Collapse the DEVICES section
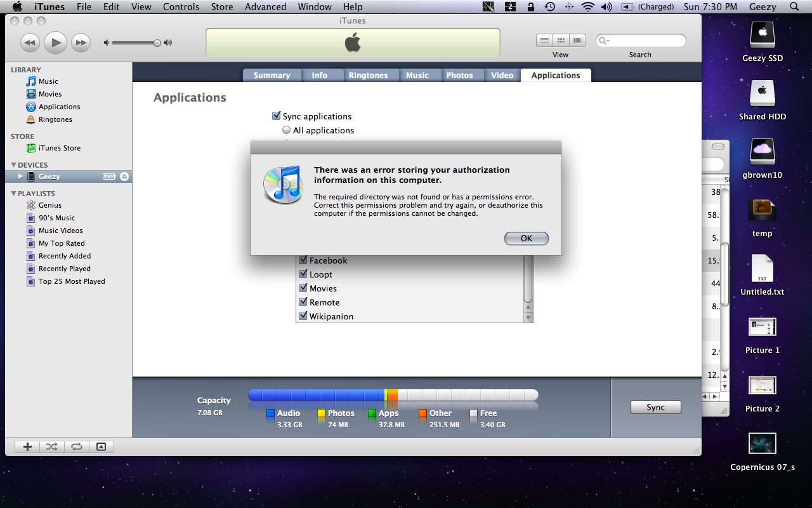 14,165
